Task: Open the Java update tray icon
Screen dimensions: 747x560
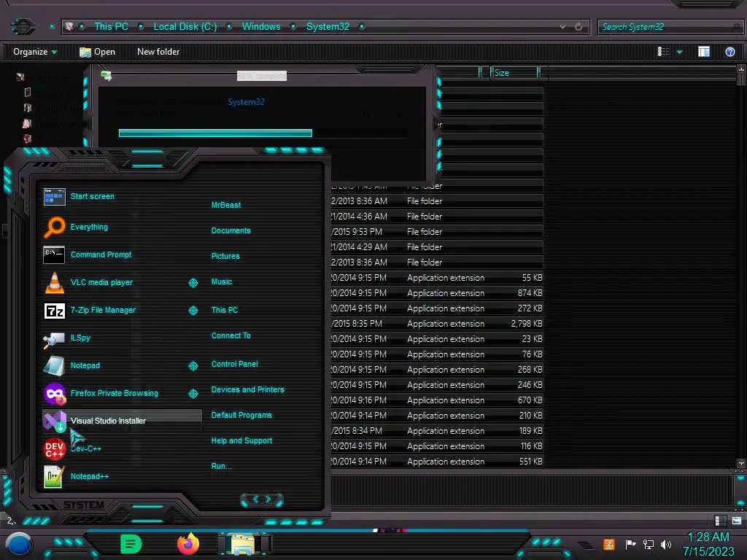Action: click(x=609, y=544)
